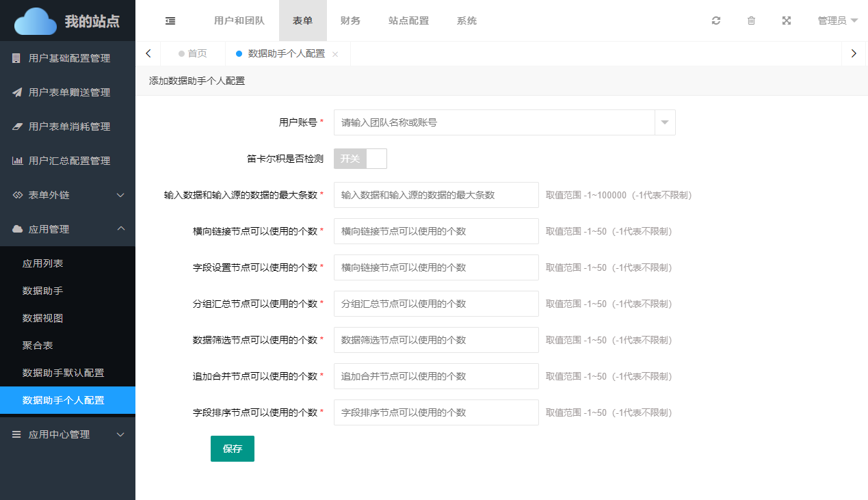Click the trash icon to clear cache
This screenshot has height=500, width=868.
[751, 21]
